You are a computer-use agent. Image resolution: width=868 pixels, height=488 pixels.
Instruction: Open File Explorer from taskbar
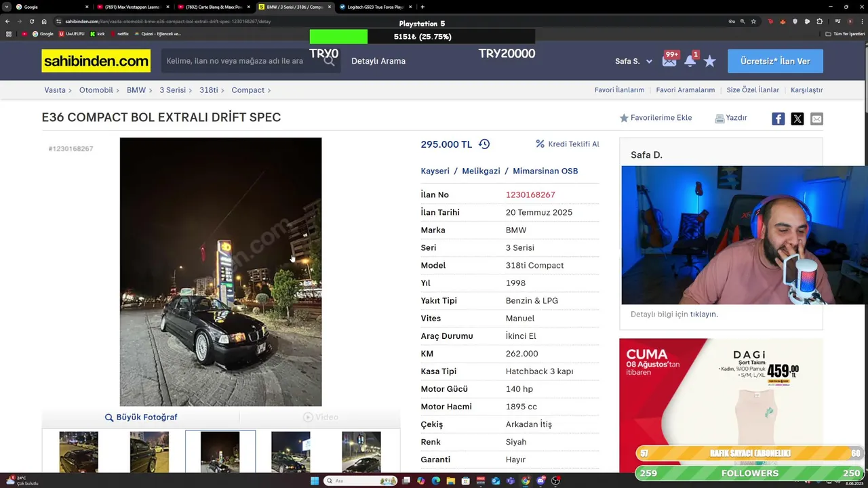pos(450,481)
